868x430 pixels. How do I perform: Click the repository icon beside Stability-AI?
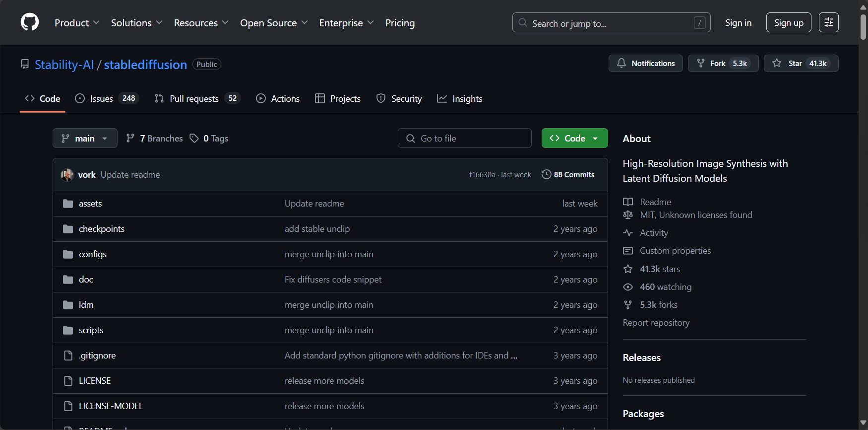click(x=24, y=64)
